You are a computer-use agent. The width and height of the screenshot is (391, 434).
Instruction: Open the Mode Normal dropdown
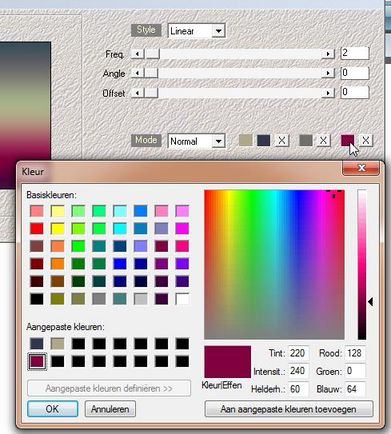click(218, 141)
